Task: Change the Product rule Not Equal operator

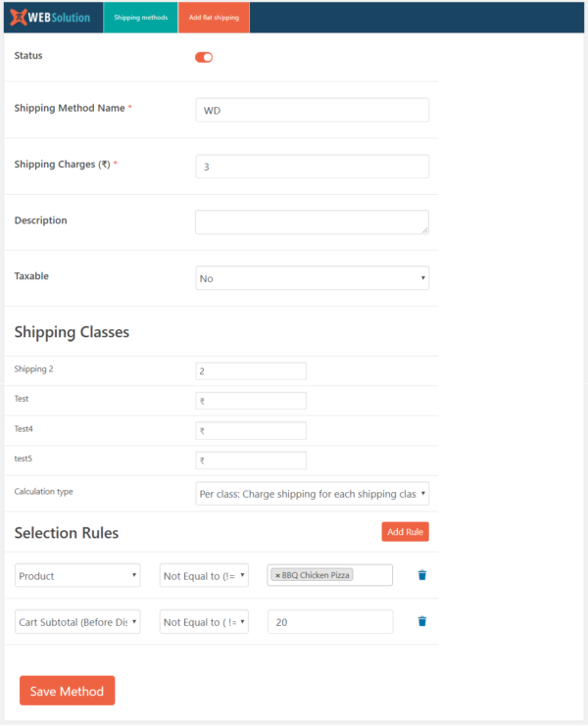Action: [x=204, y=575]
